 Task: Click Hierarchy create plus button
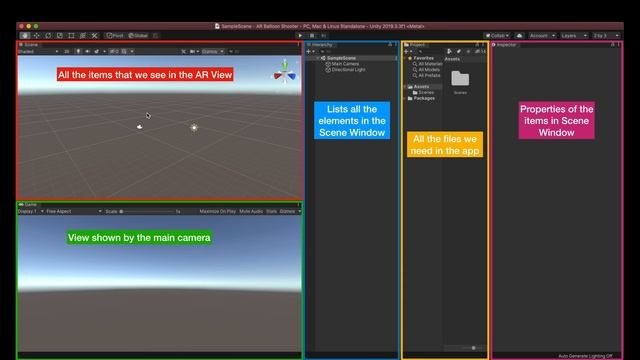[310, 51]
